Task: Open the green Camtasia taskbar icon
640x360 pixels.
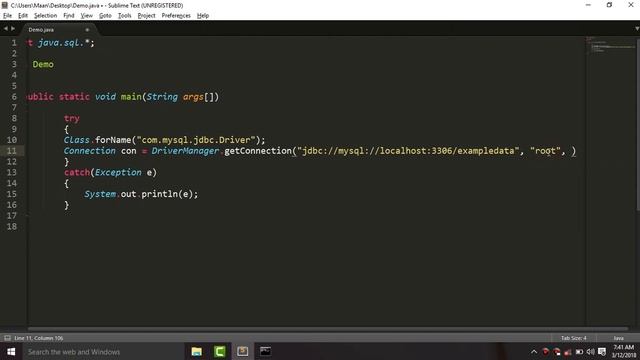Action: [220, 351]
